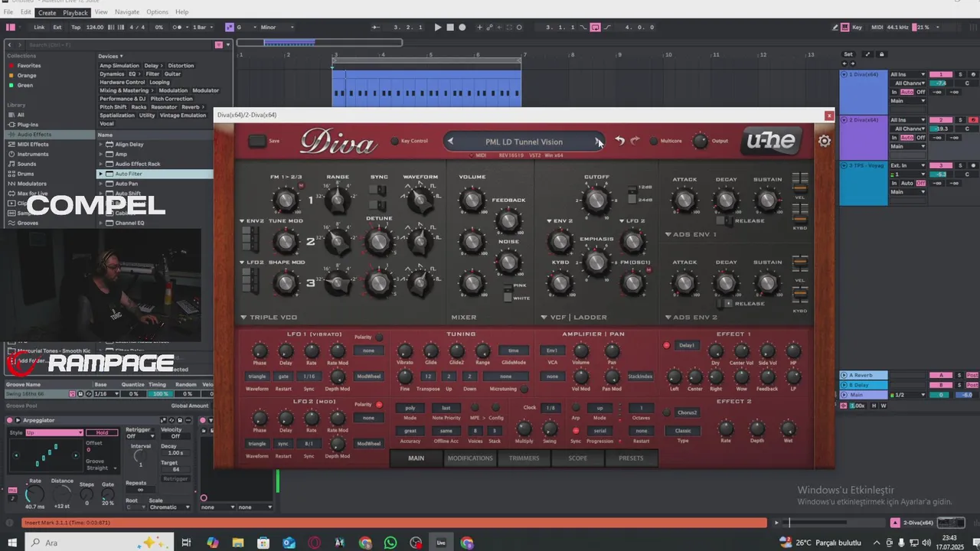Open ADS ENV 1 model menu
Image resolution: width=980 pixels, height=551 pixels.
691,234
